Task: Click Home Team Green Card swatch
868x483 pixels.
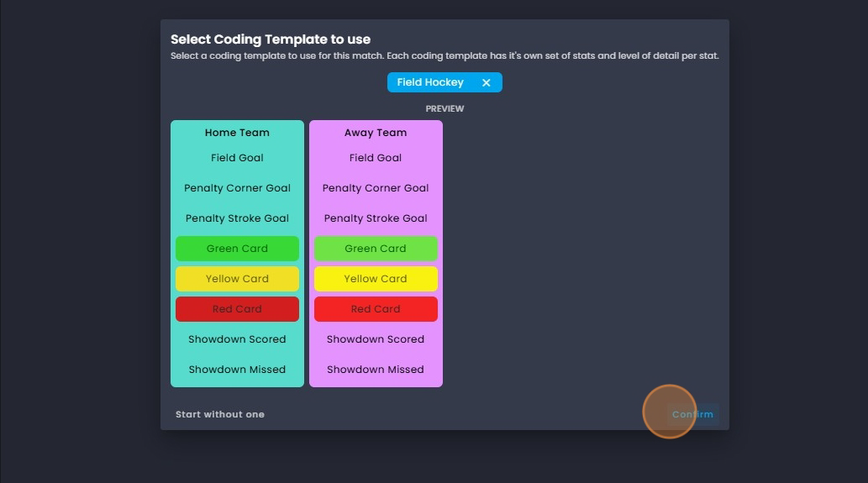Action: [238, 249]
